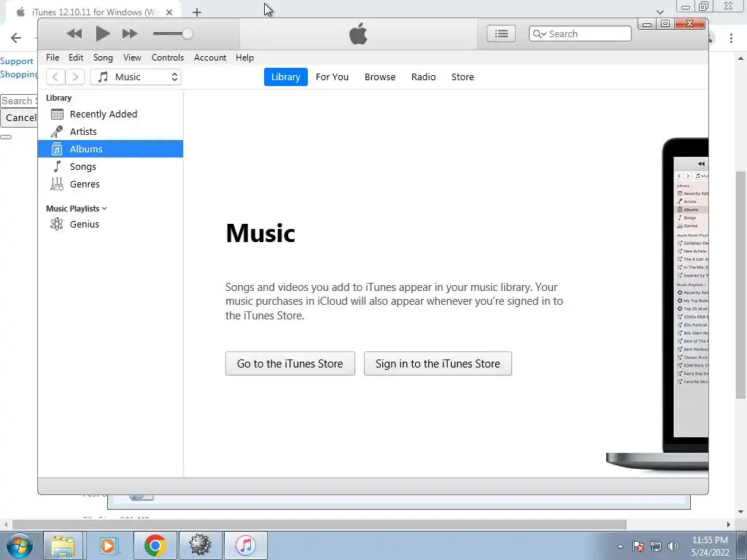Select Artists in the Library sidebar
Image resolution: width=747 pixels, height=560 pixels.
tap(111, 131)
